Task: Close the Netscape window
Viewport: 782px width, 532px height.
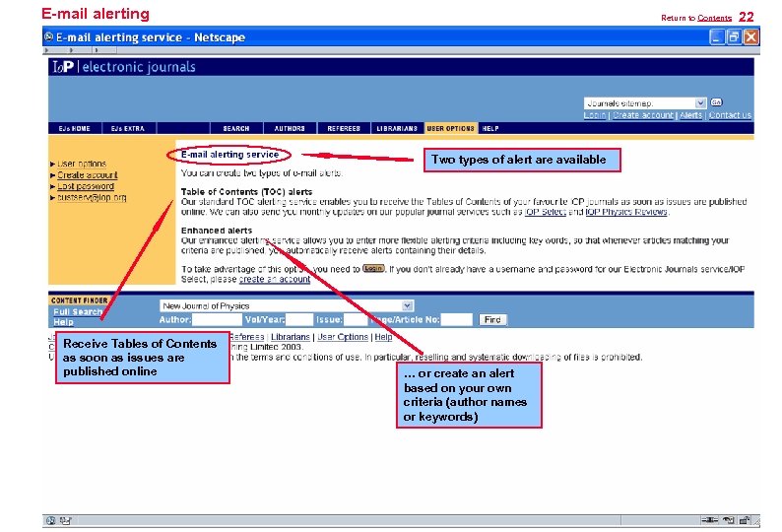Action: (x=751, y=36)
